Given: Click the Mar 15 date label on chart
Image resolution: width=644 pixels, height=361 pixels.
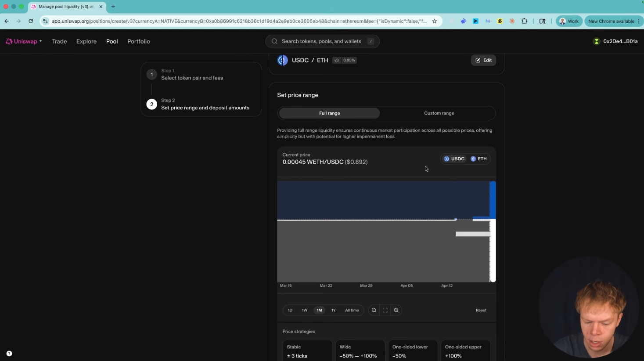Looking at the screenshot, I should [x=286, y=285].
